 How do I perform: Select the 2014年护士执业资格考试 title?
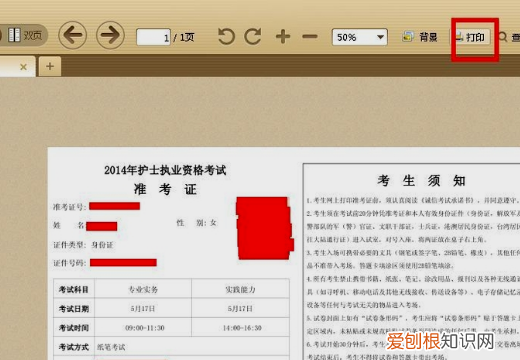(165, 170)
